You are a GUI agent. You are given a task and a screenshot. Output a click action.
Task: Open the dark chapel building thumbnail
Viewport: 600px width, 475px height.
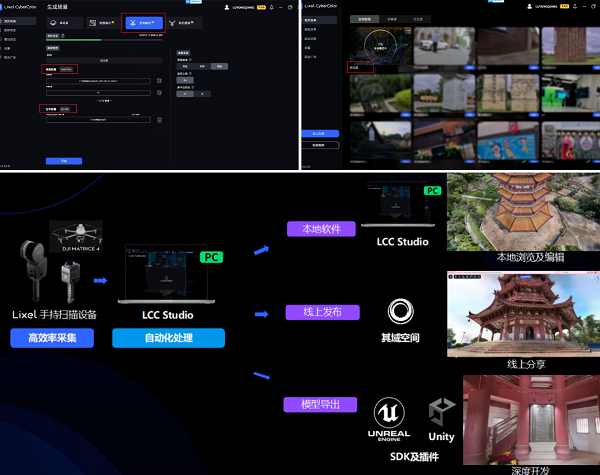click(381, 140)
